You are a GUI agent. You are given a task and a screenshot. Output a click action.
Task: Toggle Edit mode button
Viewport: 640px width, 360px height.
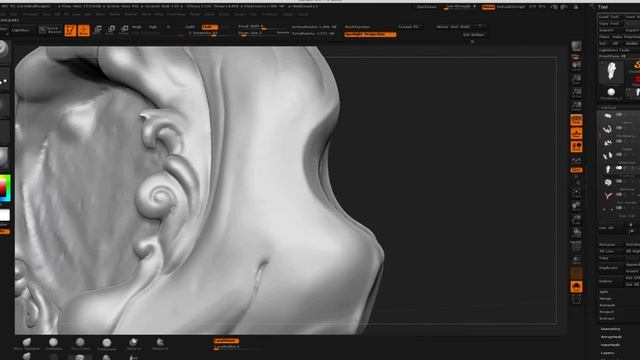(x=70, y=30)
